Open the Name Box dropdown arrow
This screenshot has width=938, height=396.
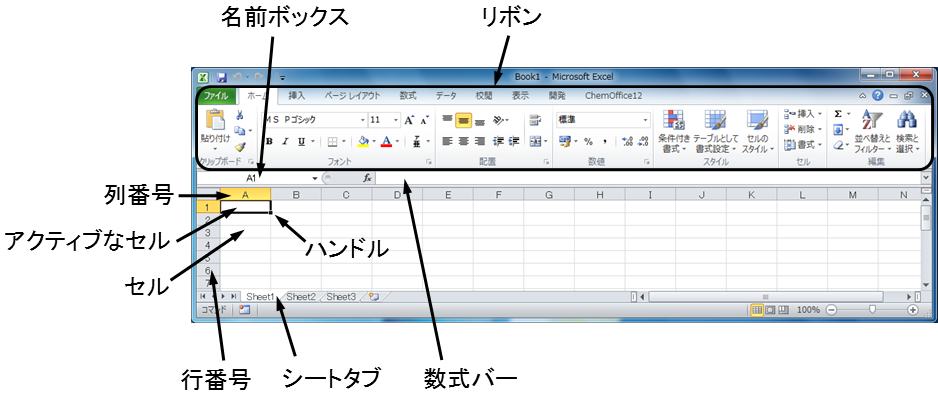315,178
